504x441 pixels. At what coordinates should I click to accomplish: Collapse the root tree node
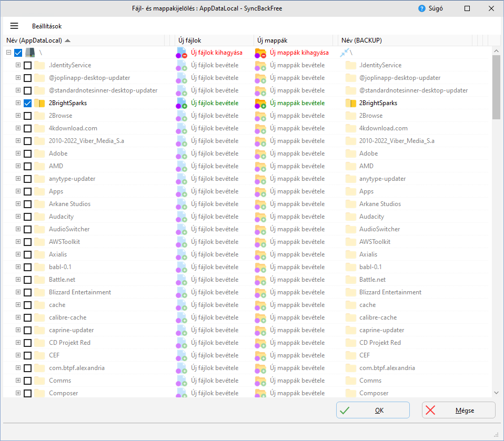pos(8,53)
